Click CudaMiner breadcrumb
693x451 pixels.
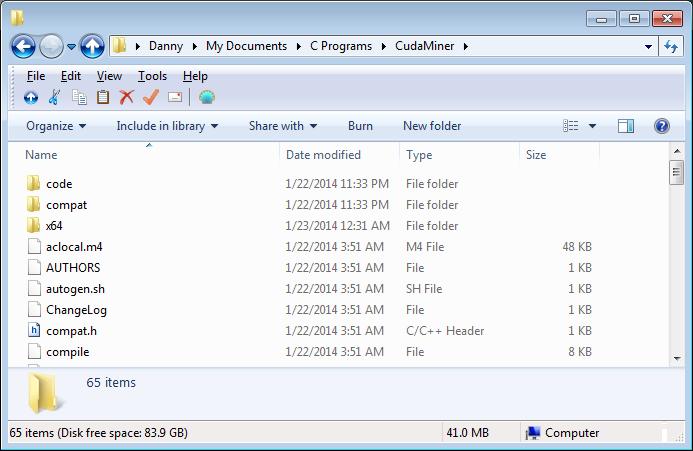424,46
